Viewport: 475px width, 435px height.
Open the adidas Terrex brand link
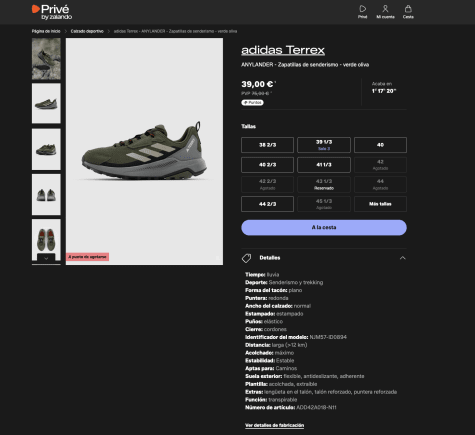click(x=283, y=50)
